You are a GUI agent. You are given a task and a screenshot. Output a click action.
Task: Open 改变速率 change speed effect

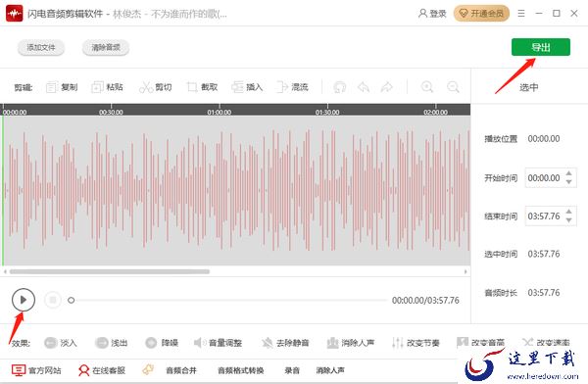pyautogui.click(x=546, y=342)
